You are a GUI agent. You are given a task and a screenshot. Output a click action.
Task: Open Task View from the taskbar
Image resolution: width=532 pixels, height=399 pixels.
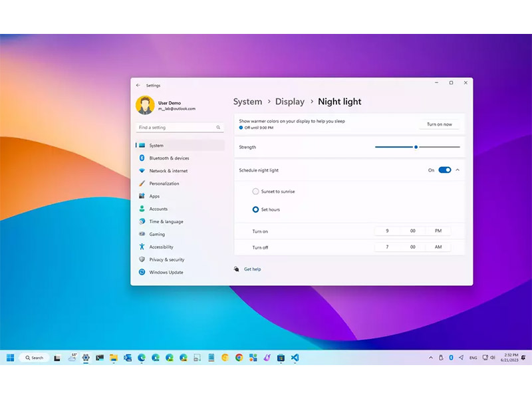click(x=57, y=358)
